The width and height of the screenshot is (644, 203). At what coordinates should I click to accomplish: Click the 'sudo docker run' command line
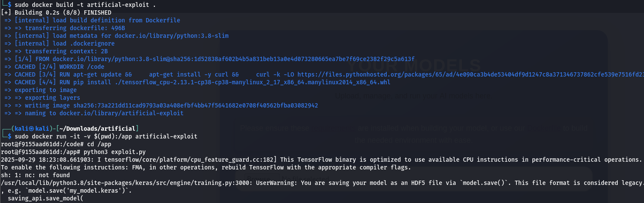103,136
